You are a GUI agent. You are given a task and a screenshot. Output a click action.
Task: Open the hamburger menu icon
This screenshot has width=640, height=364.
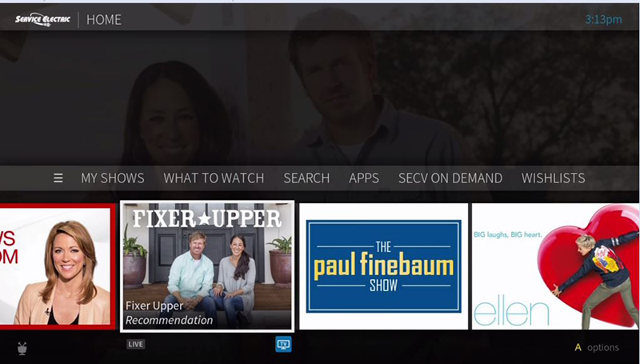pyautogui.click(x=58, y=178)
